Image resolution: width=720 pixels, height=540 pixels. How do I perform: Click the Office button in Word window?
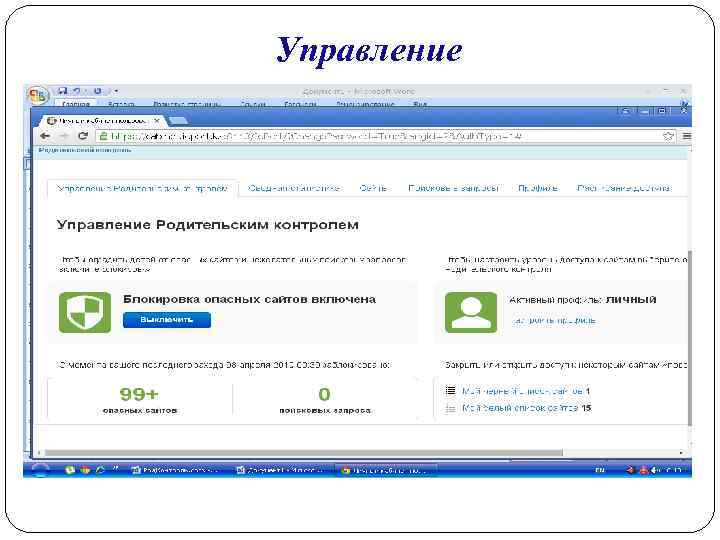[x=38, y=96]
